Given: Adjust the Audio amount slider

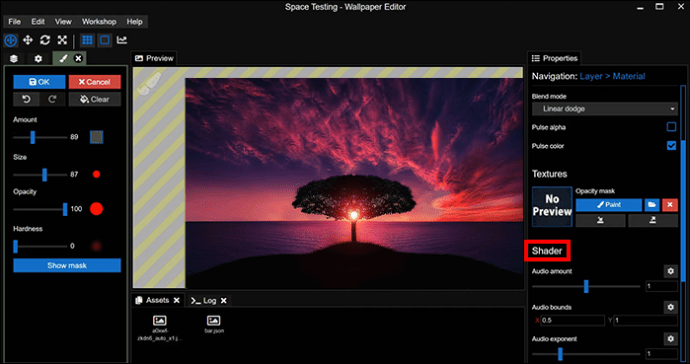Looking at the screenshot, I should click(x=586, y=287).
